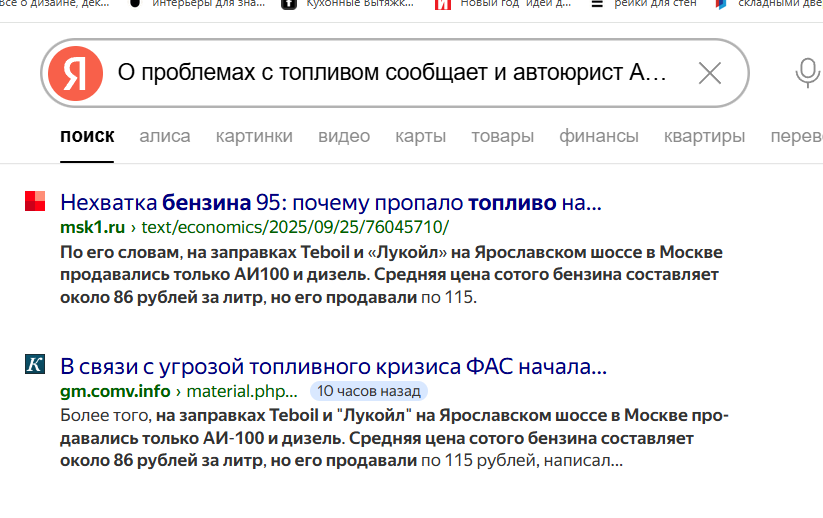This screenshot has width=823, height=518.
Task: Click the gm.comv.info domain link
Action: [115, 391]
